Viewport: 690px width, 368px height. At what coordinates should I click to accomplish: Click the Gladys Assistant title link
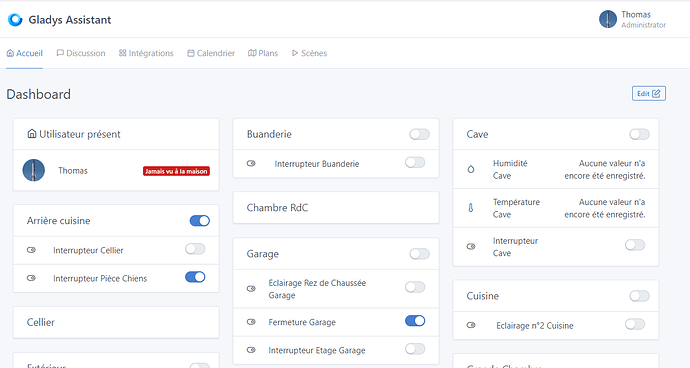coord(70,20)
